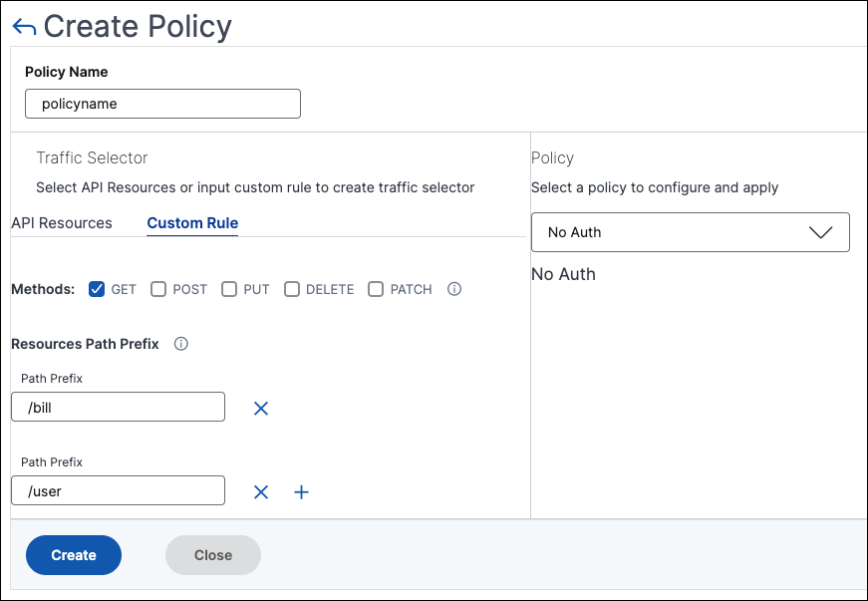Click the No Auth text below the dropdown

[563, 274]
